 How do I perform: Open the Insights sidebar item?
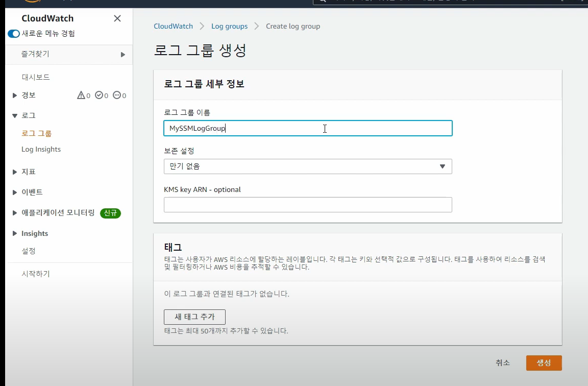tap(35, 233)
